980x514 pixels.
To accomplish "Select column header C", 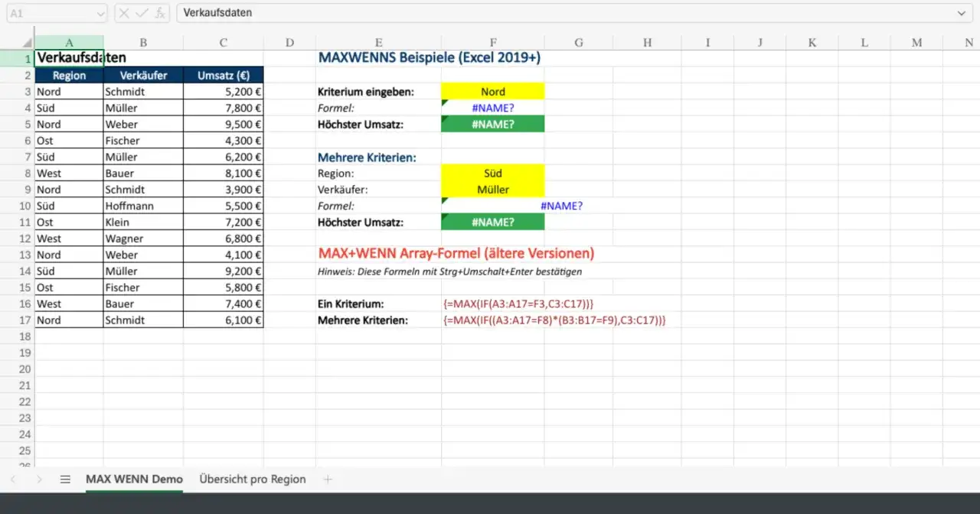I will (223, 42).
